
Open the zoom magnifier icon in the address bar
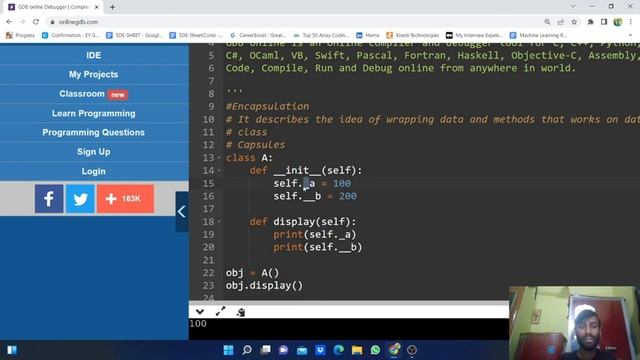click(547, 22)
